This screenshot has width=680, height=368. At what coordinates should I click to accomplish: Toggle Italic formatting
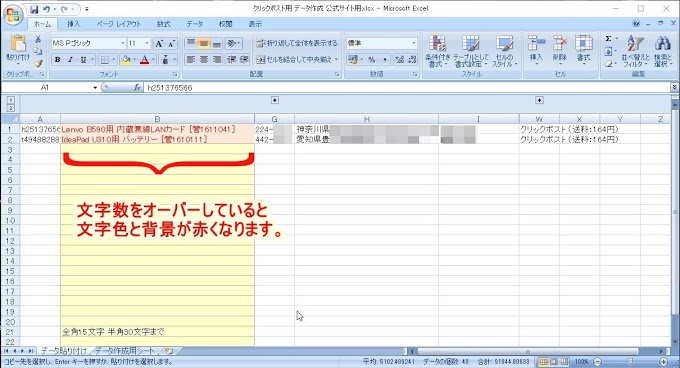point(70,59)
